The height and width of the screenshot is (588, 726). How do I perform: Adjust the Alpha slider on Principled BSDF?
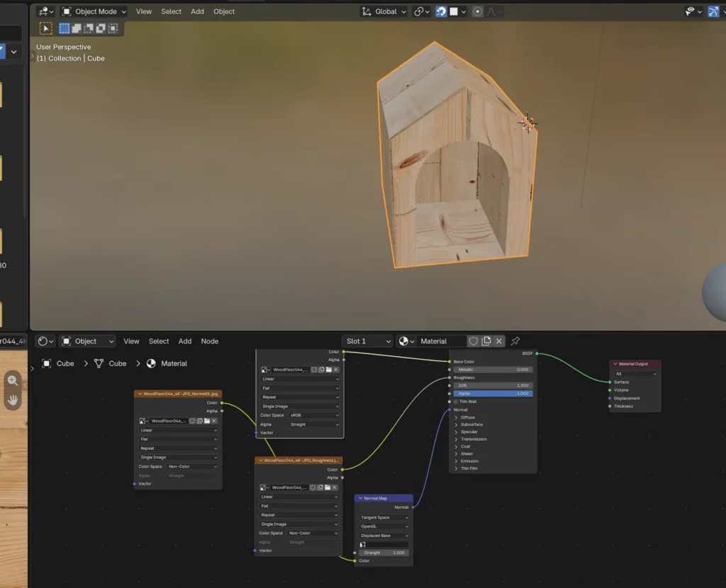pyautogui.click(x=493, y=394)
